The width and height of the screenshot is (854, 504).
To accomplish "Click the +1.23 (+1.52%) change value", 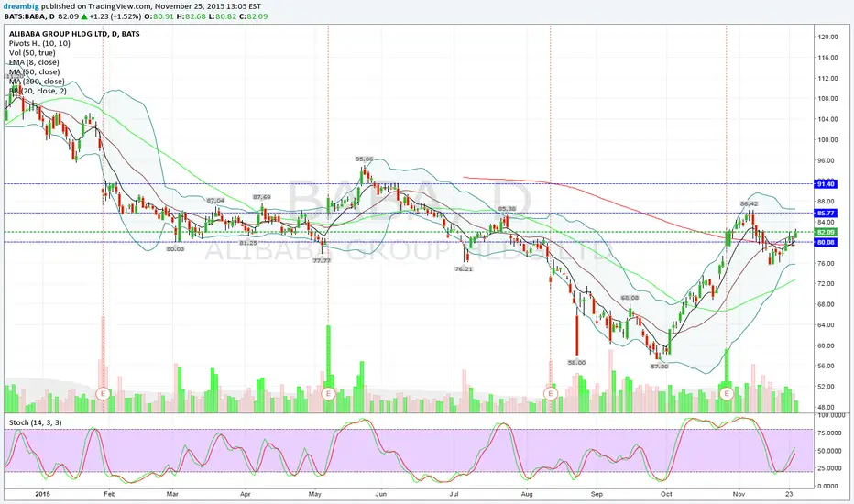I will [x=116, y=16].
